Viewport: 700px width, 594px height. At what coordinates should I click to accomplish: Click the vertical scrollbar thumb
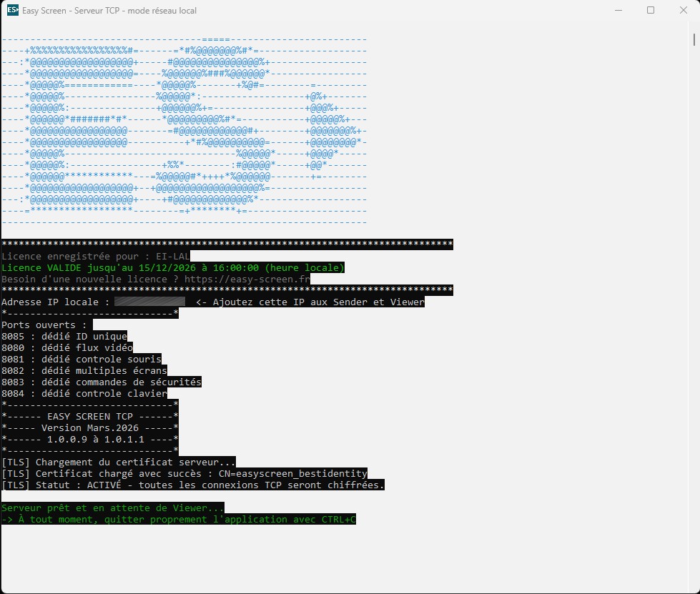(694, 38)
